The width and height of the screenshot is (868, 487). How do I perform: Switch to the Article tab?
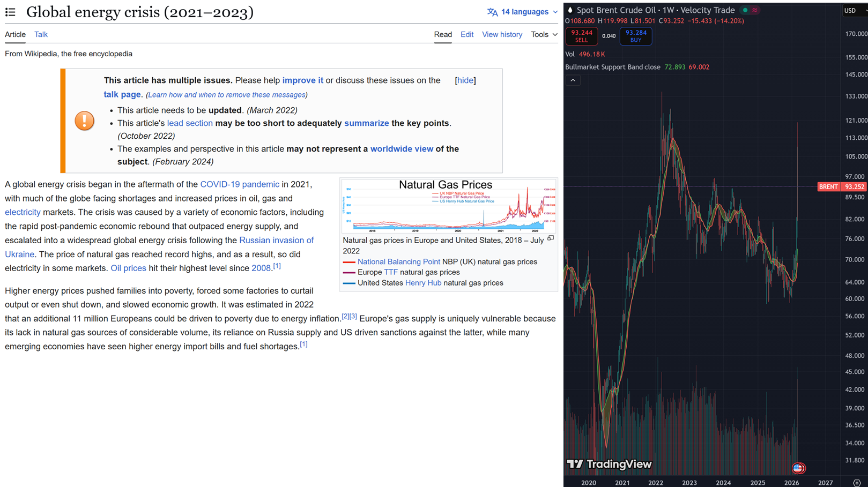tap(15, 34)
